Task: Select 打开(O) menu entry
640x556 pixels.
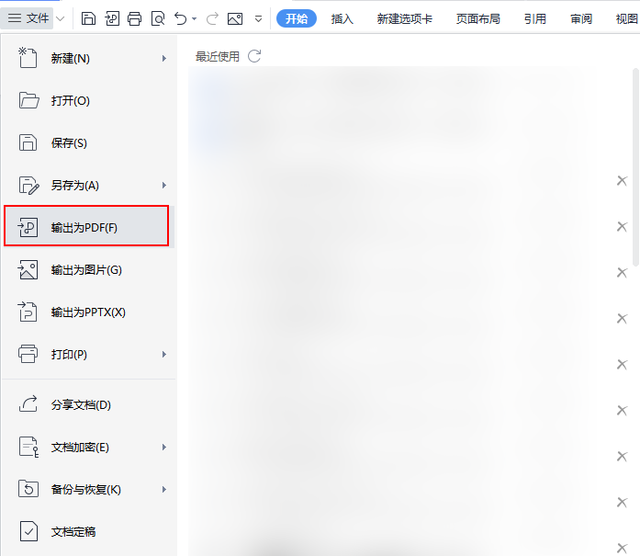Action: (90, 100)
